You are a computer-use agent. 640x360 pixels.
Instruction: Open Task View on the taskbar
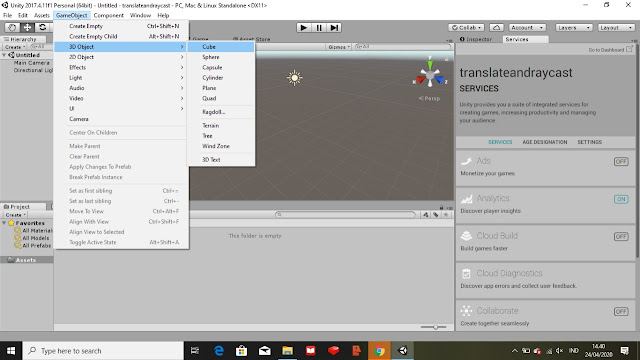click(x=195, y=351)
